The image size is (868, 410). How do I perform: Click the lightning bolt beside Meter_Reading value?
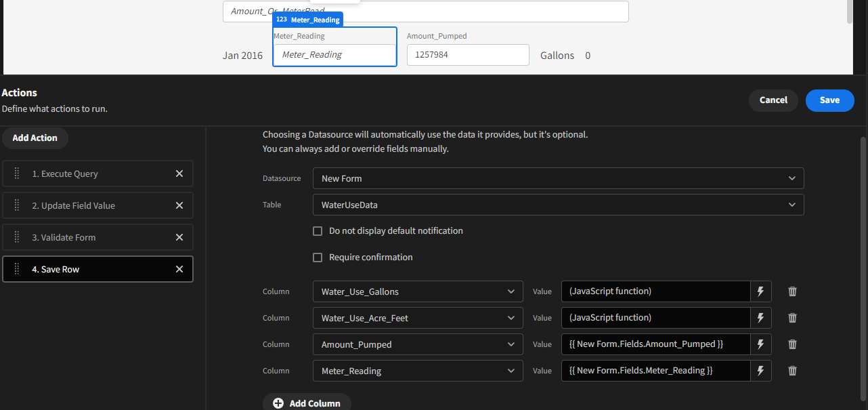(x=760, y=371)
